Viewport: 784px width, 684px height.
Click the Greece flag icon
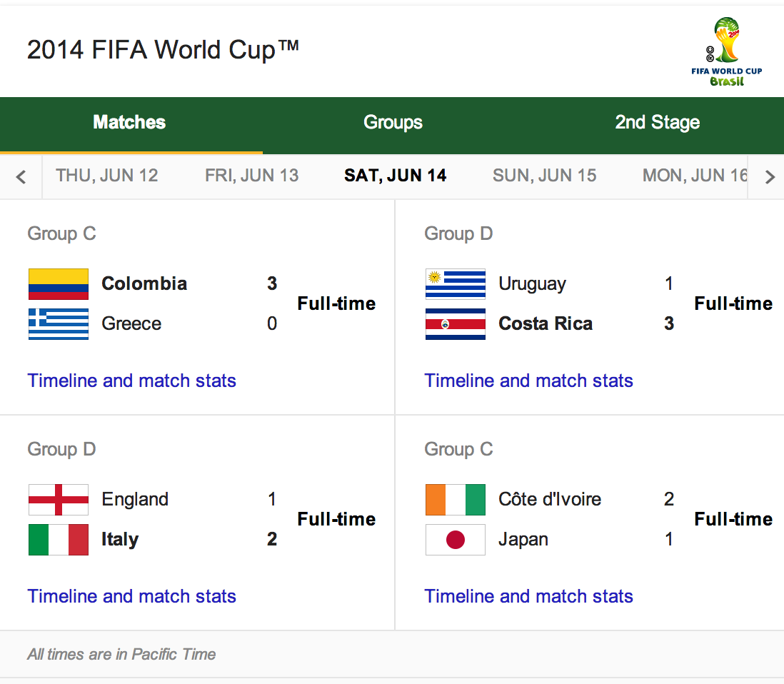click(59, 324)
